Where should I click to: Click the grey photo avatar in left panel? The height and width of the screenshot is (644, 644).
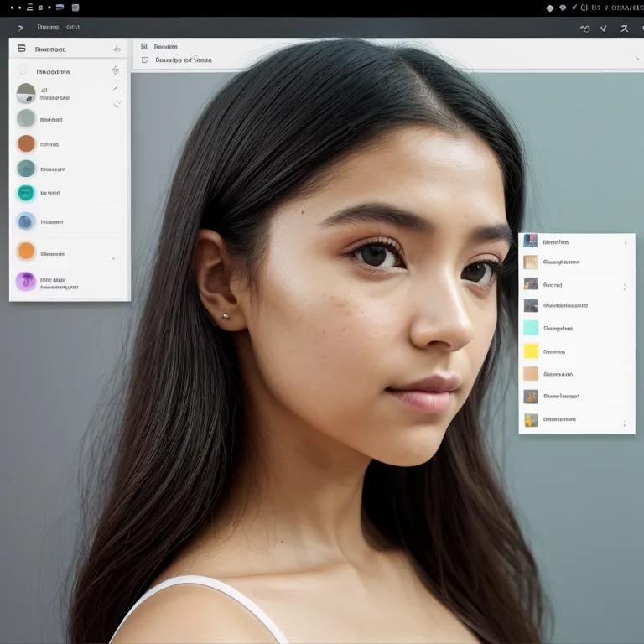(x=26, y=93)
